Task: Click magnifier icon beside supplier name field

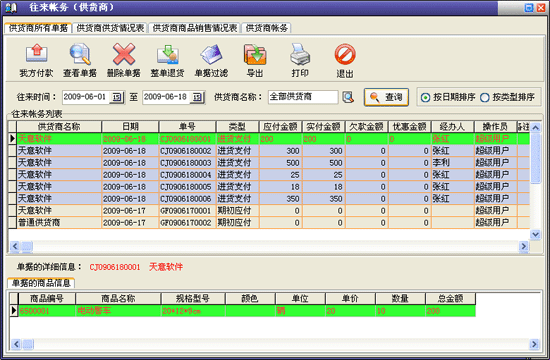Action: (x=348, y=97)
